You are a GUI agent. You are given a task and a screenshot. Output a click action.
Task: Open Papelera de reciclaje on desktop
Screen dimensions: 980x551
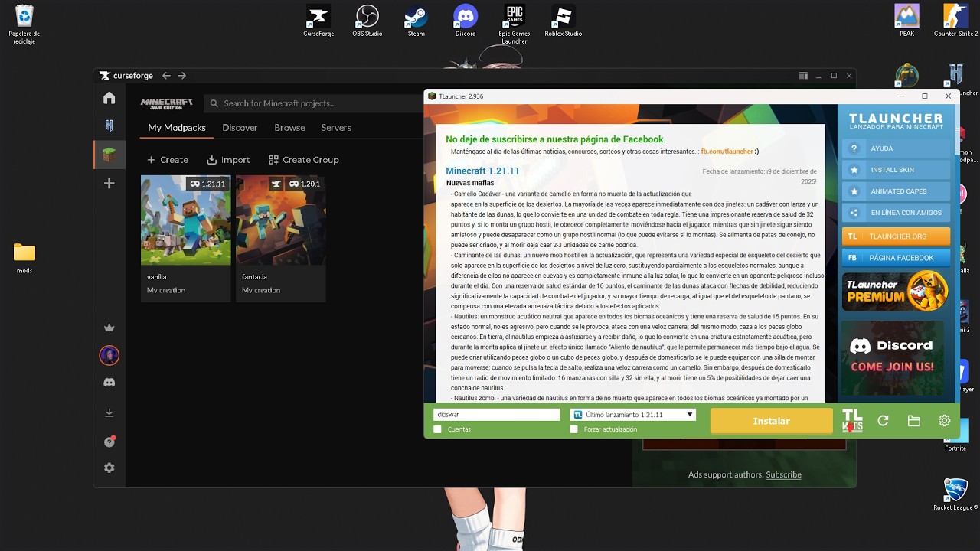tap(24, 23)
